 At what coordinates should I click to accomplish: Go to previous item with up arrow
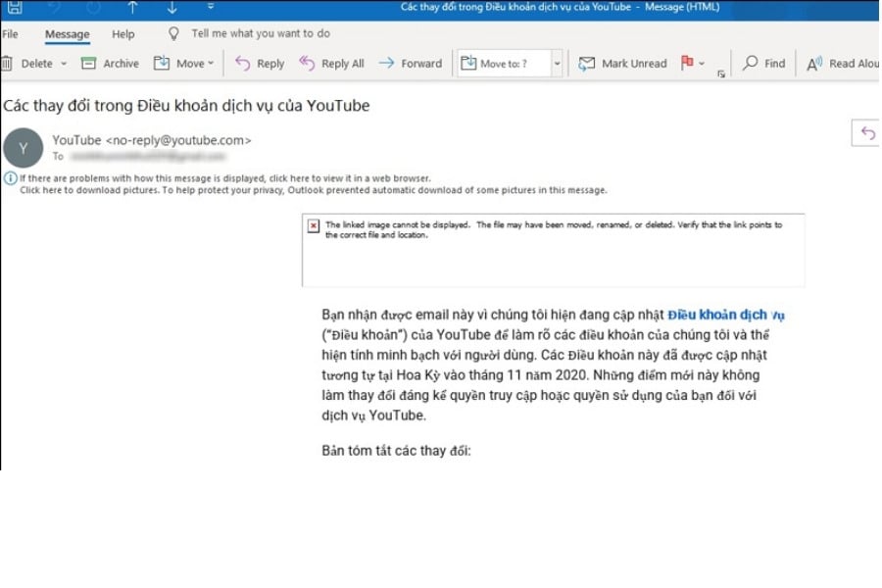point(132,9)
